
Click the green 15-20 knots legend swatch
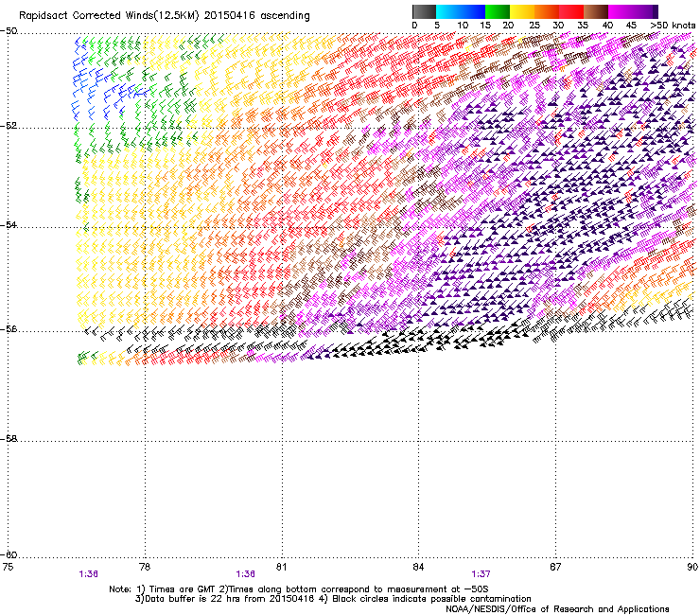coord(498,11)
